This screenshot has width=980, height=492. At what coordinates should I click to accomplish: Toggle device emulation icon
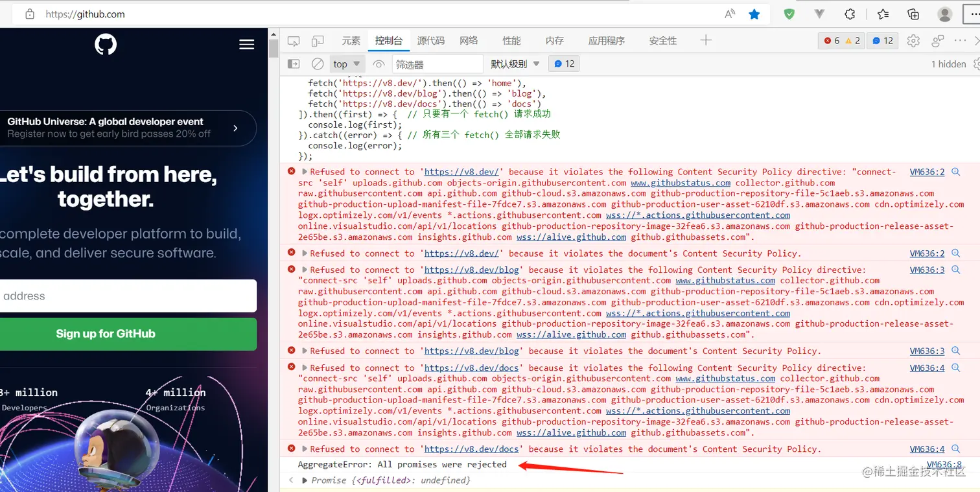pos(317,41)
